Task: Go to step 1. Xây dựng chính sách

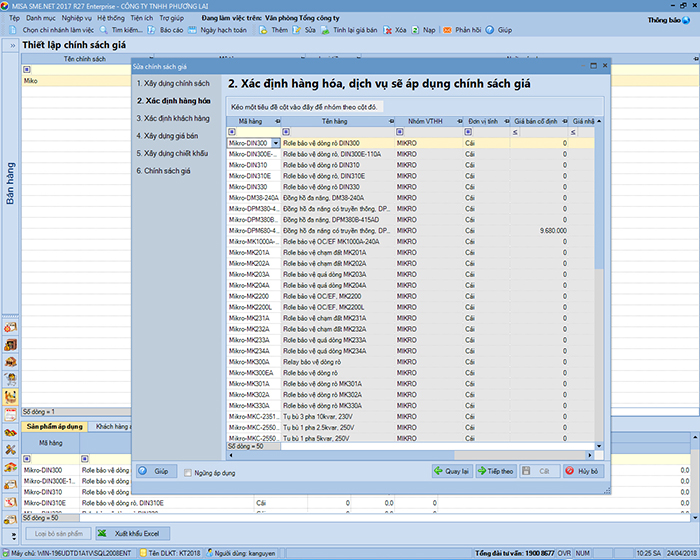Action: [x=173, y=84]
